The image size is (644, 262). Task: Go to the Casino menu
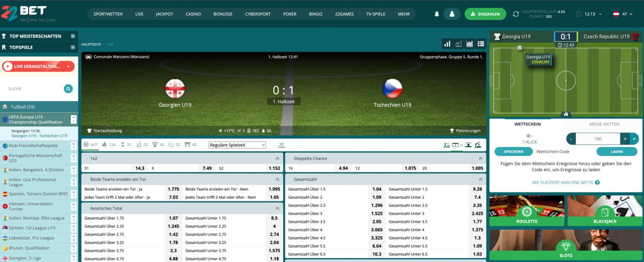[x=193, y=14]
